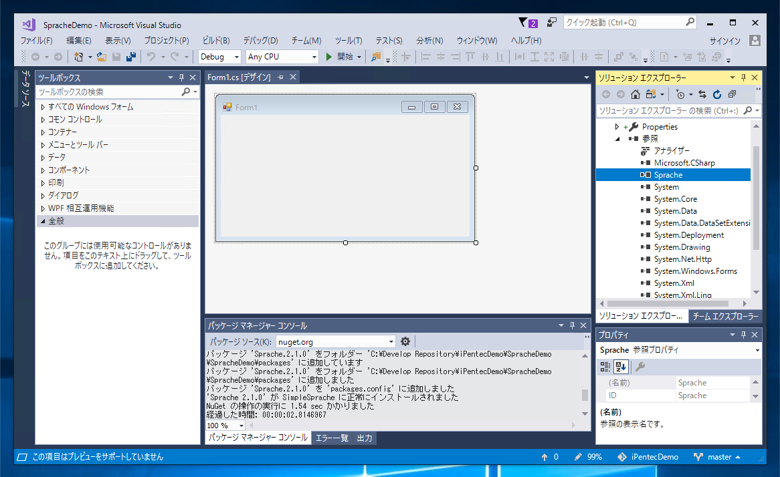Click the Home icon in Solution Explorer
780x477 pixels.
635,94
